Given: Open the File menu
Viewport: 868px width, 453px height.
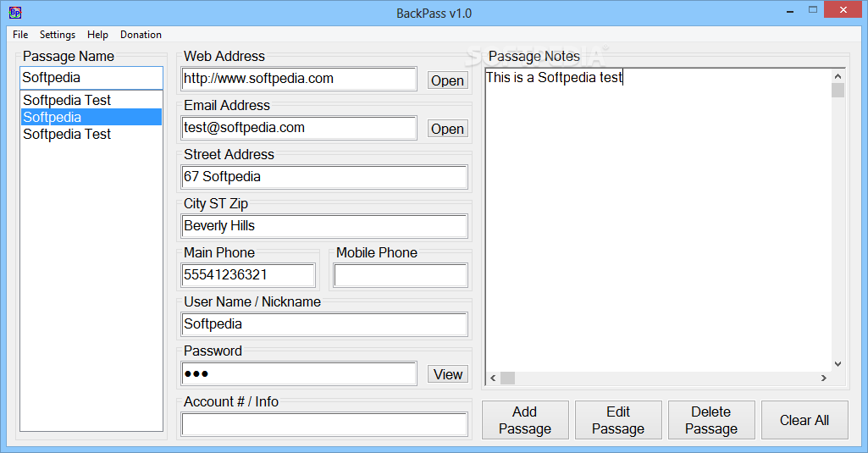Looking at the screenshot, I should (x=20, y=35).
